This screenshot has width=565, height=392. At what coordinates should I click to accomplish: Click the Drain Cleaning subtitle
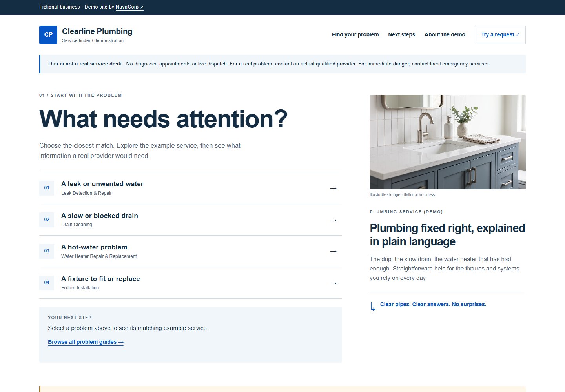77,225
